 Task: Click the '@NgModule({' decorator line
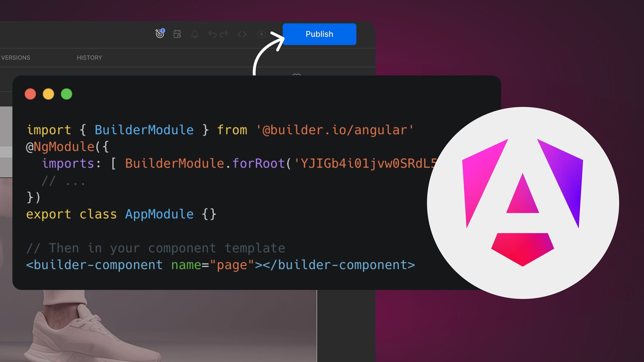pos(68,147)
